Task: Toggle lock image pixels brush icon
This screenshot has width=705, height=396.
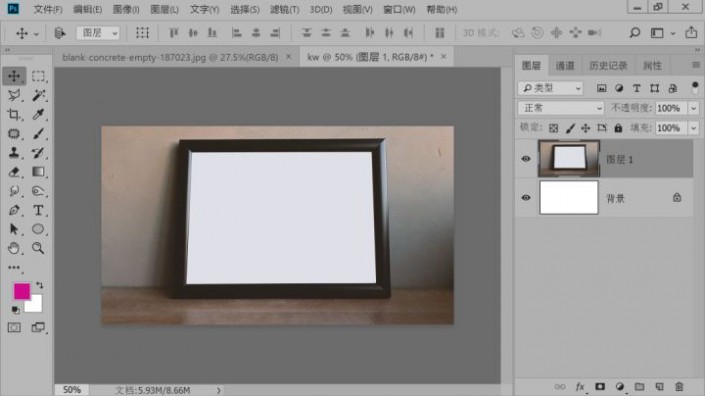Action: [570, 128]
